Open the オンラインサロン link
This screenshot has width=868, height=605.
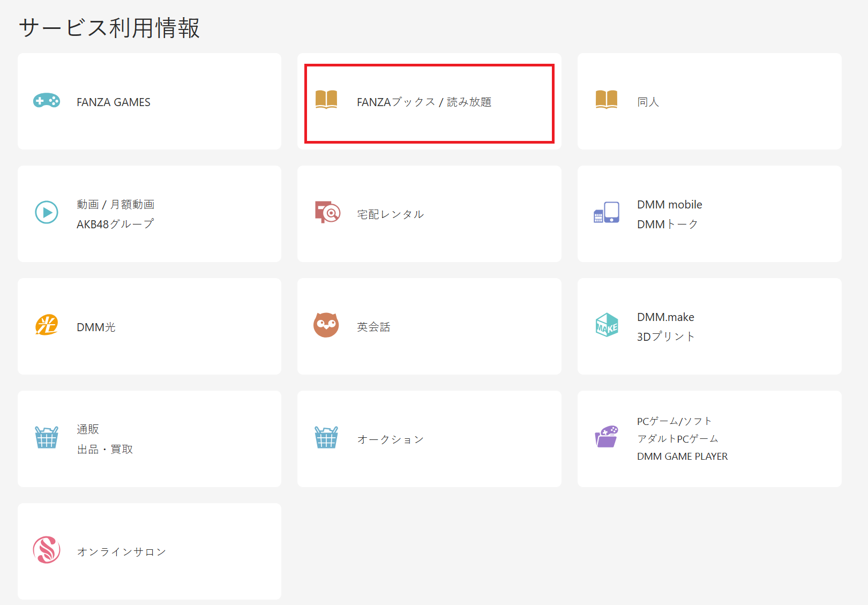(121, 552)
